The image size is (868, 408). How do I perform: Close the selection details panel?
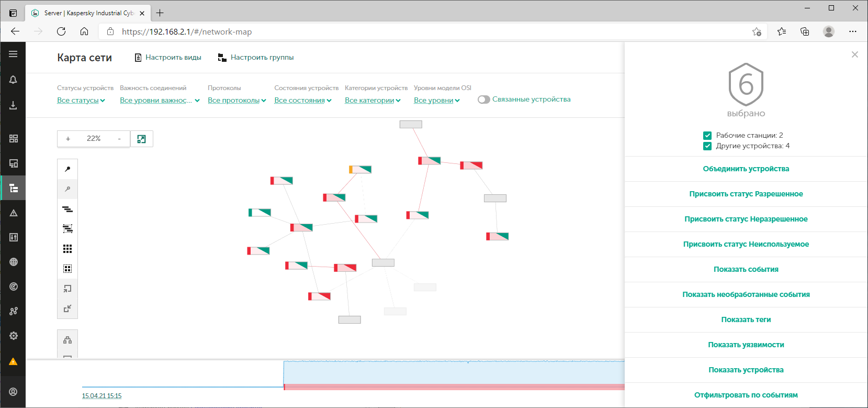(x=854, y=54)
